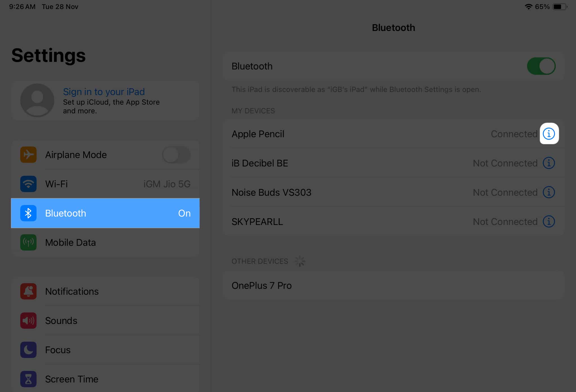Connect to Noise Buds VS303
576x392 pixels.
coord(393,192)
